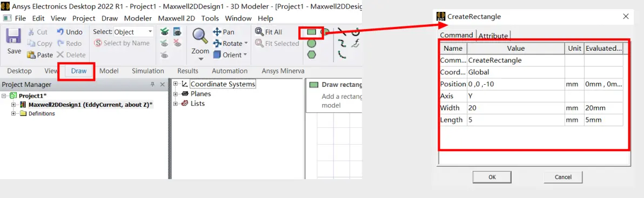Expand the Maxwell2DDesign1 tree node
644x198 pixels.
(13, 105)
